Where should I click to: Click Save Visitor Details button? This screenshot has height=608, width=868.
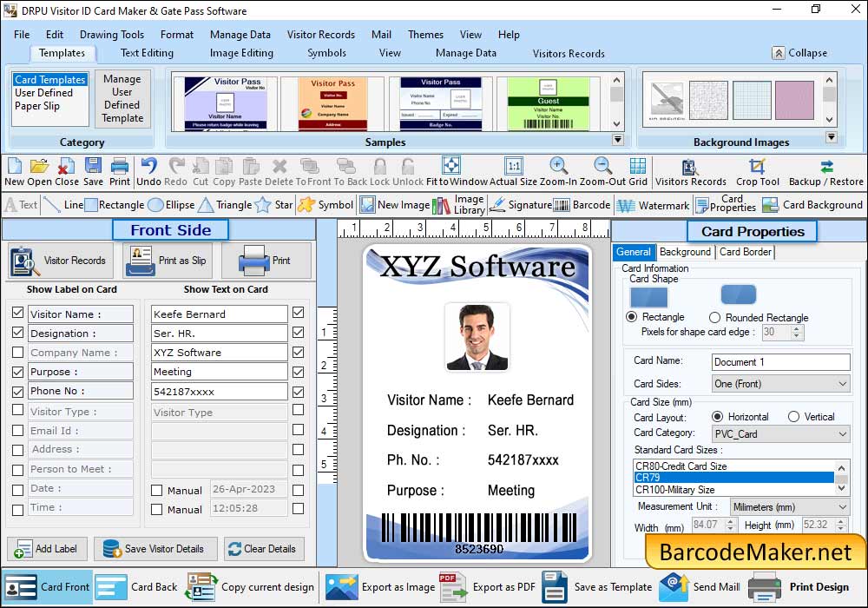pyautogui.click(x=155, y=549)
